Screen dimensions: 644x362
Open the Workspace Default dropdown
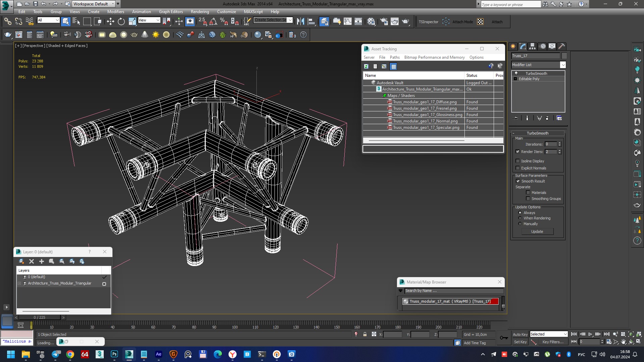point(94,4)
